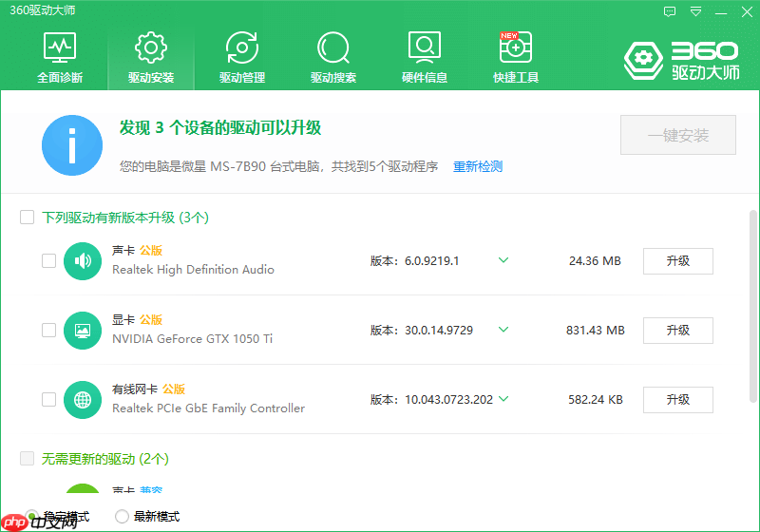The image size is (760, 532).
Task: Open the 驱动搜索 magnifier icon
Action: coord(333,47)
